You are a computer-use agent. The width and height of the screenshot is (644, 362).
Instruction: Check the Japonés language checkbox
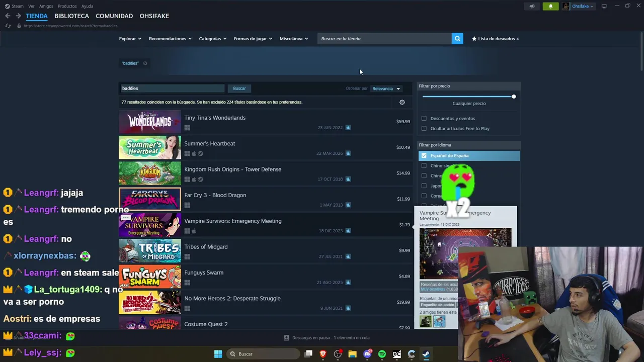click(424, 186)
